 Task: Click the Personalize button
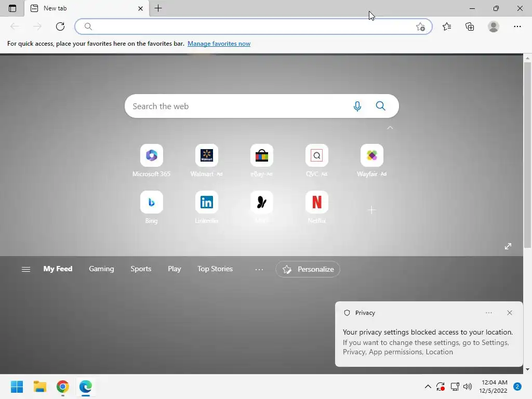coord(308,269)
